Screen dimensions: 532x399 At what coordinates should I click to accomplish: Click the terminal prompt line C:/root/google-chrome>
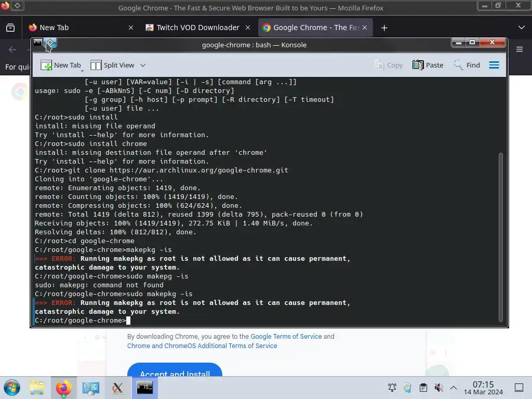(81, 320)
